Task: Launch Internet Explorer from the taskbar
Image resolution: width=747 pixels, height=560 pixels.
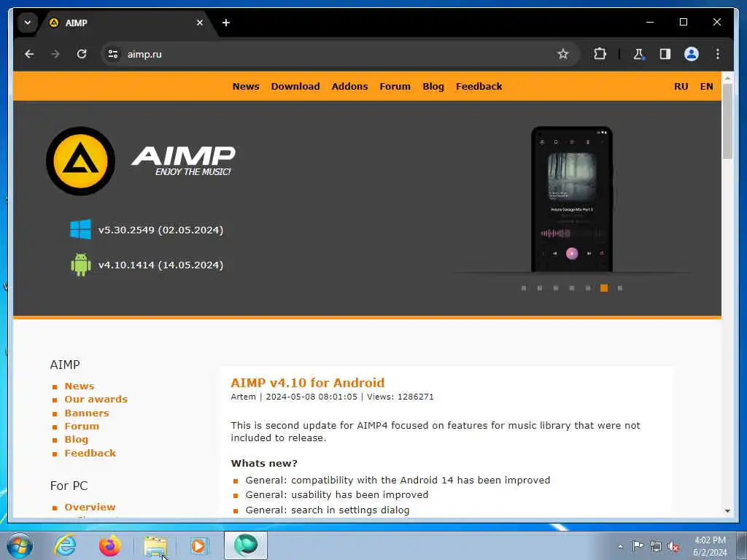Action: 65,545
